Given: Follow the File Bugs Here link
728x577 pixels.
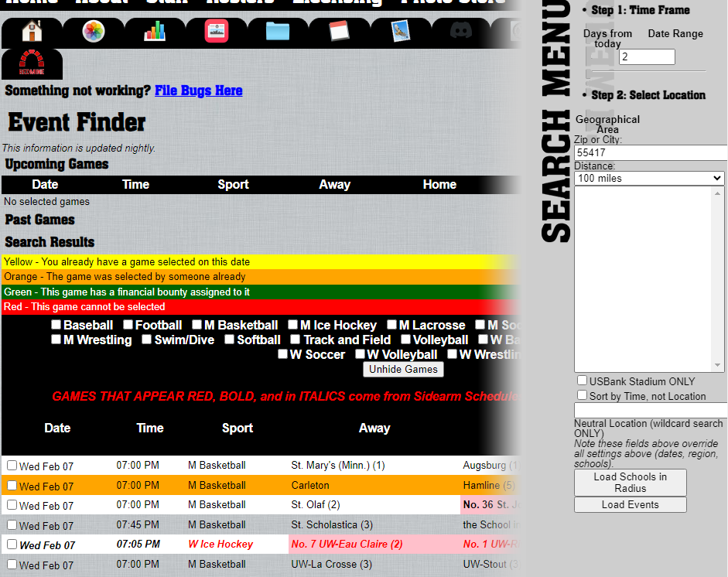Looking at the screenshot, I should tap(198, 90).
